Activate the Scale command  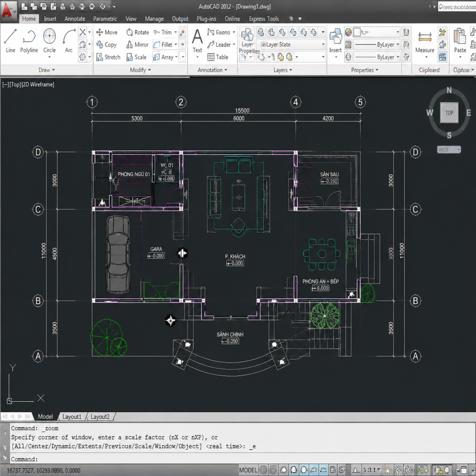tap(136, 57)
